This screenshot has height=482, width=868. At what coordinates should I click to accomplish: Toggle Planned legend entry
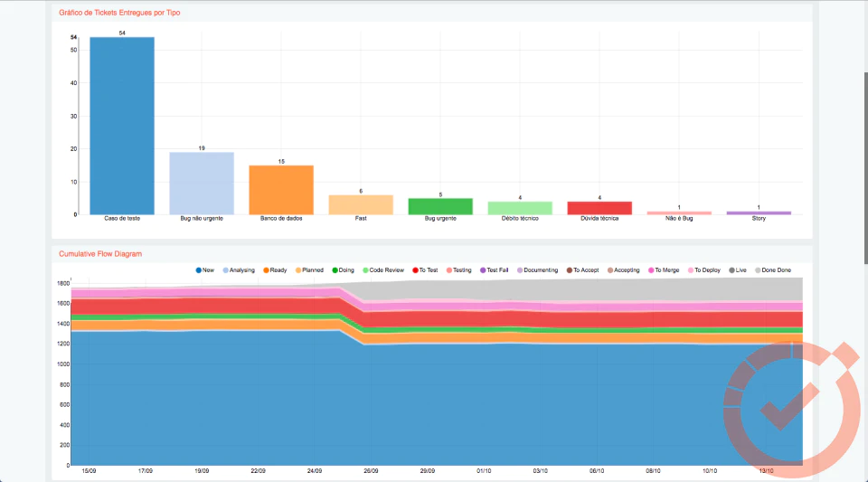pyautogui.click(x=309, y=270)
